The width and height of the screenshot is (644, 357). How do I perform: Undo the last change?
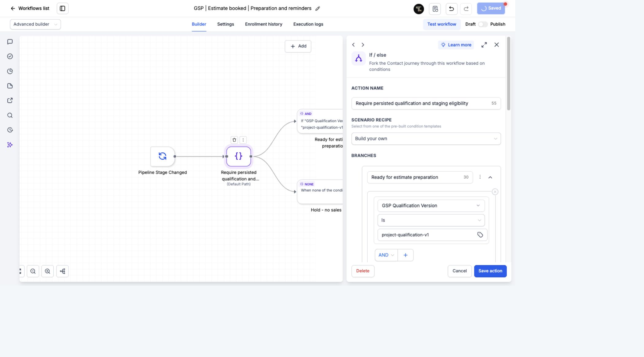451,9
